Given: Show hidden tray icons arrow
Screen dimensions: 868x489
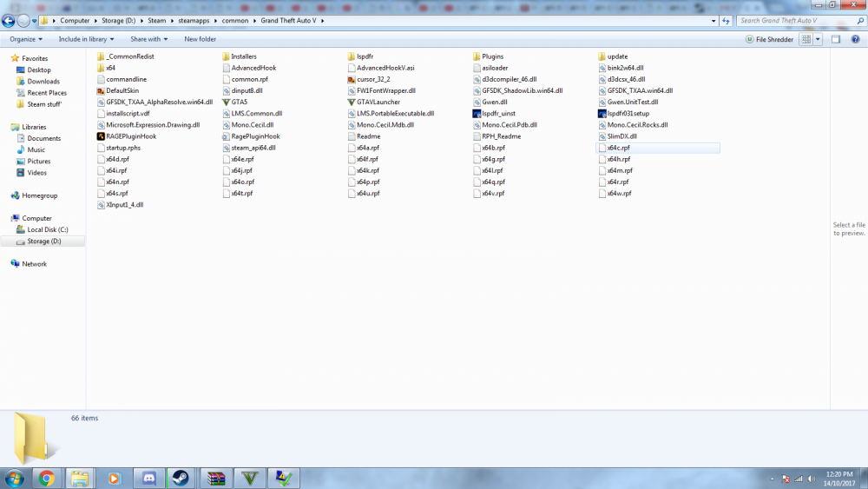Looking at the screenshot, I should (x=772, y=479).
